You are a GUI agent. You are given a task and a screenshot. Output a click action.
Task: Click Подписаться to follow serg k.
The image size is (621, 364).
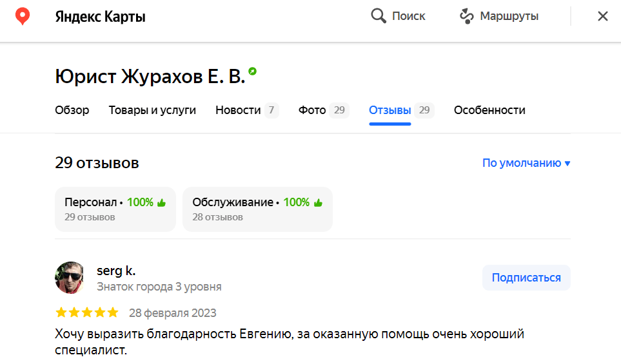point(526,278)
